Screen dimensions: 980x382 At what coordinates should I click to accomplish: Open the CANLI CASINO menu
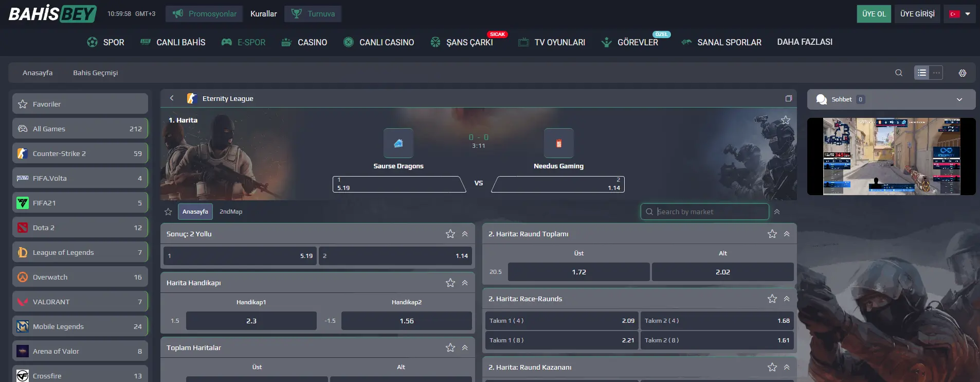pyautogui.click(x=378, y=42)
